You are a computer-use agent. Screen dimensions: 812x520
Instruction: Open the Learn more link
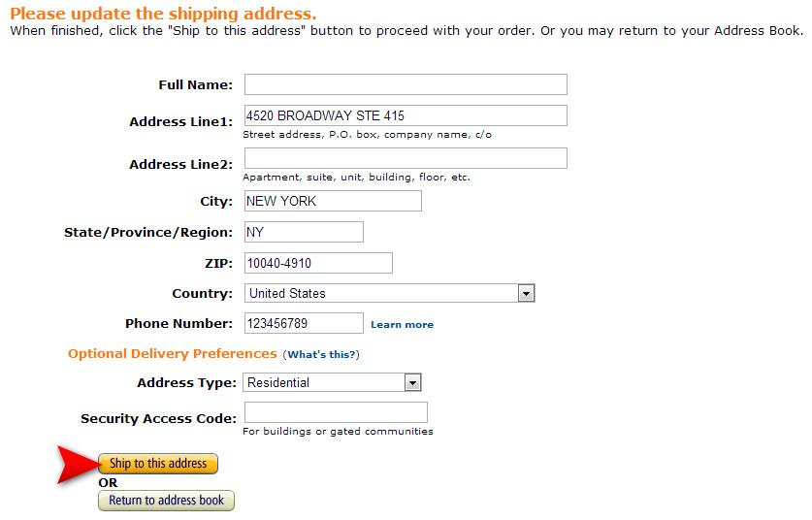click(x=402, y=325)
